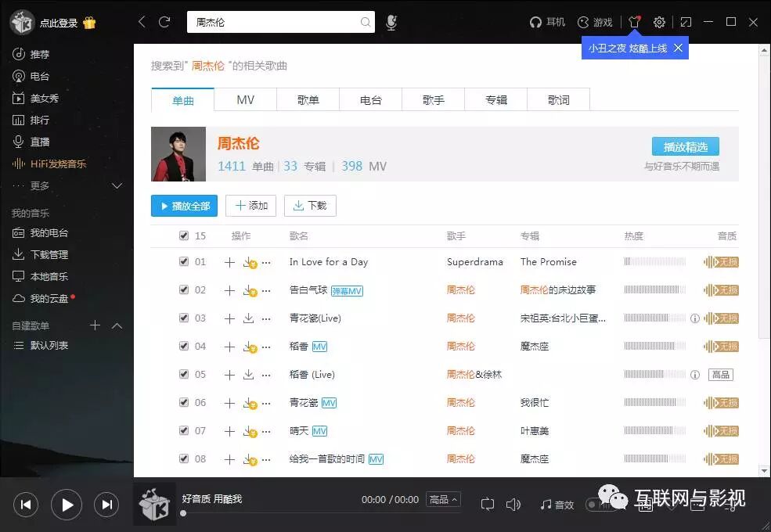Show info icon for 稻香 (Live)
The image size is (771, 532).
click(695, 375)
